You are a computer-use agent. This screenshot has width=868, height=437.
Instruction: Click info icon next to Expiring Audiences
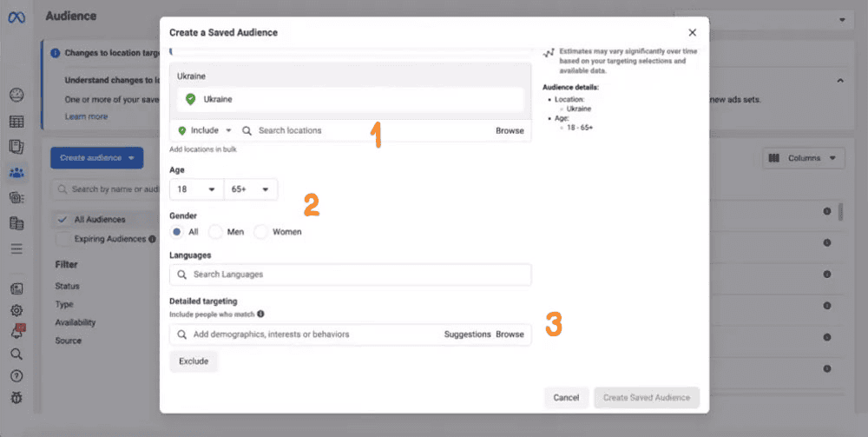[150, 239]
